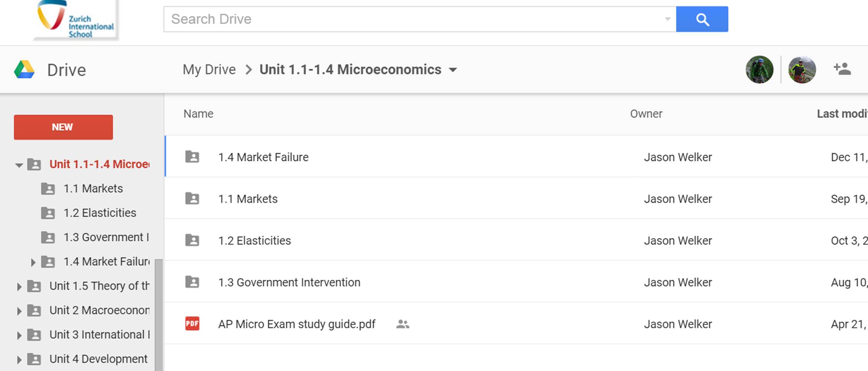
Task: Open search options dropdown arrow in search box
Action: click(x=667, y=19)
